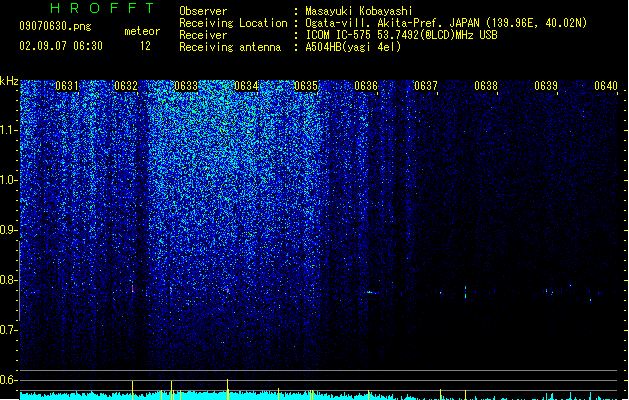Click the Receiver label

coord(203,35)
